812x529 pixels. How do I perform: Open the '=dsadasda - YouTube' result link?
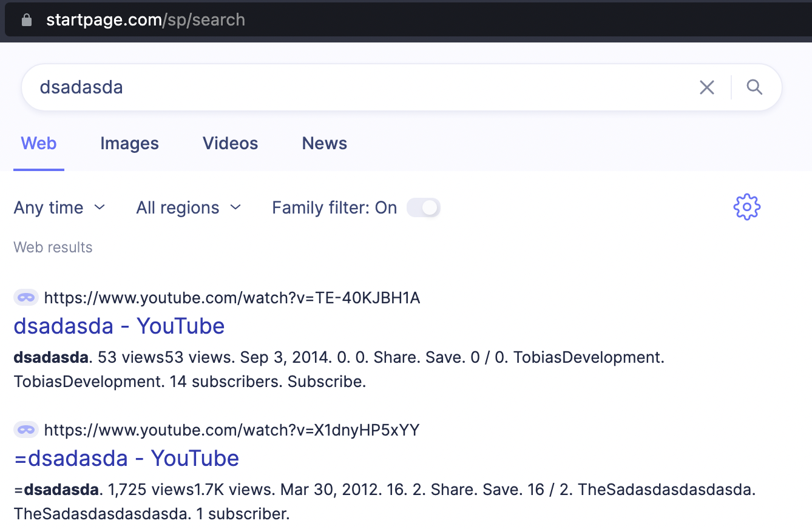[126, 458]
